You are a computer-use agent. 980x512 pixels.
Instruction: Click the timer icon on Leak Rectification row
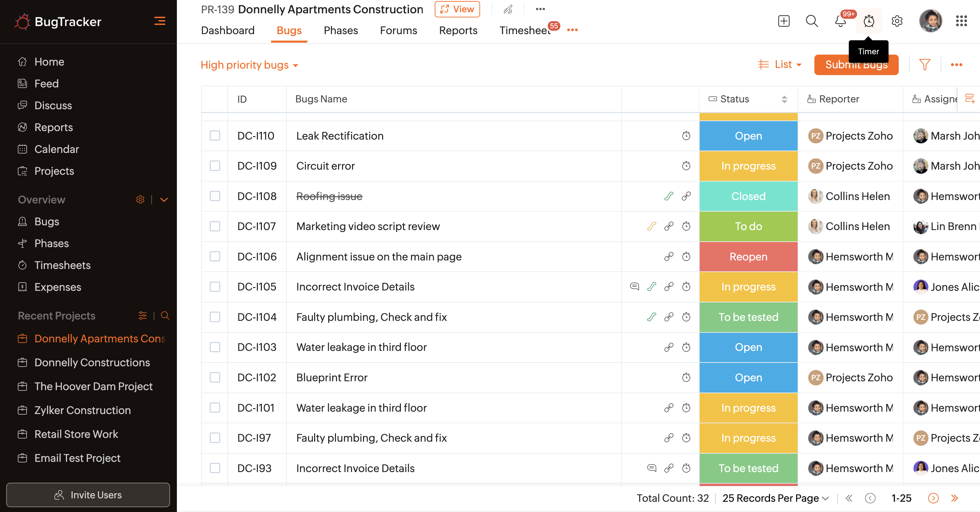click(x=686, y=136)
